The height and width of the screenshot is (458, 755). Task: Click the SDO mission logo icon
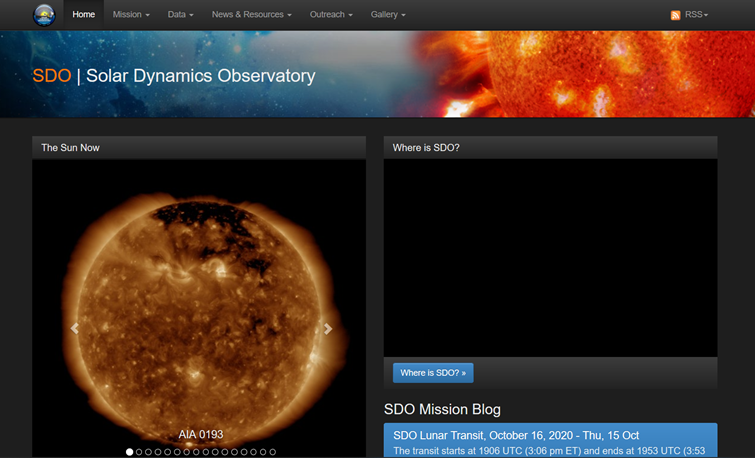[44, 15]
